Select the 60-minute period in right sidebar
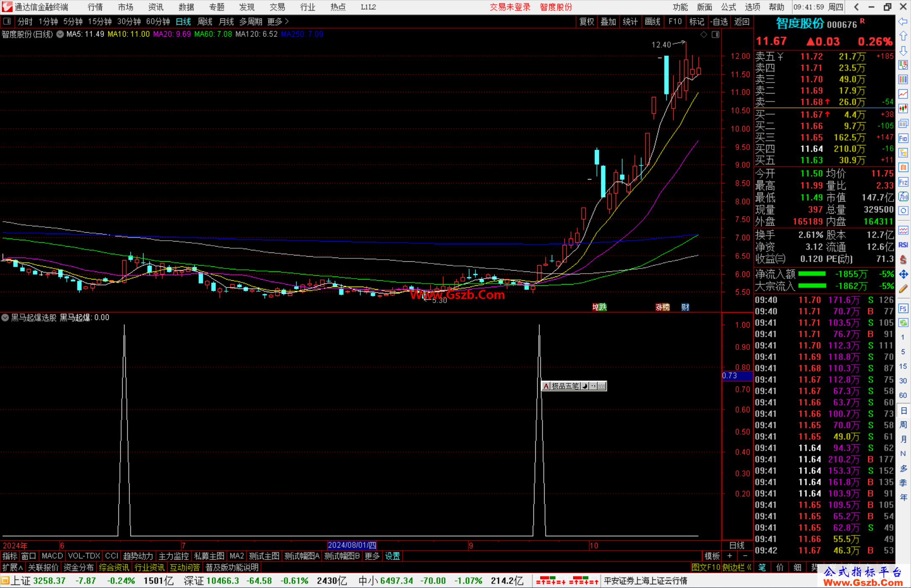 tap(903, 395)
